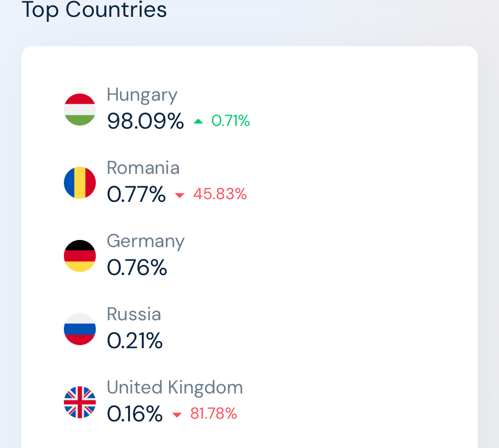Click the Germany flag icon
Image resolution: width=499 pixels, height=448 pixels.
pos(79,256)
